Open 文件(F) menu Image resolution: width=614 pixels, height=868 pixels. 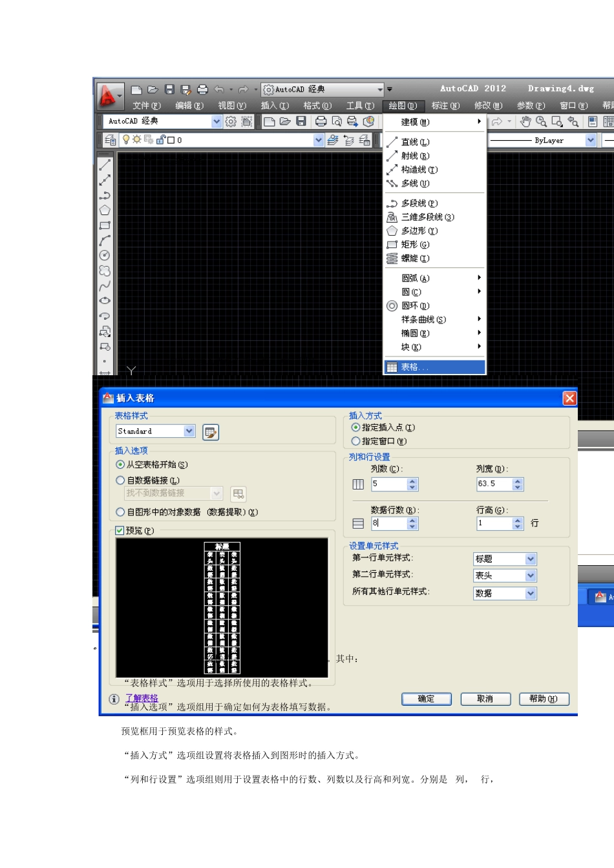pyautogui.click(x=147, y=106)
